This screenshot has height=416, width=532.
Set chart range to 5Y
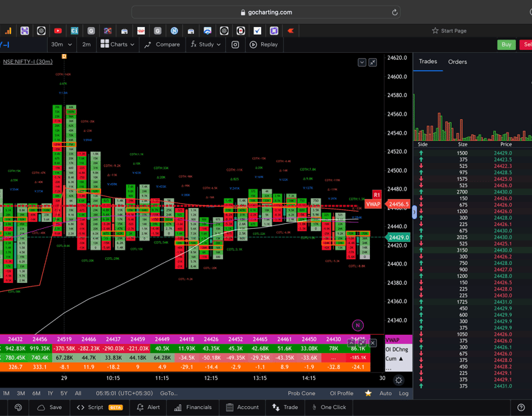[64, 393]
